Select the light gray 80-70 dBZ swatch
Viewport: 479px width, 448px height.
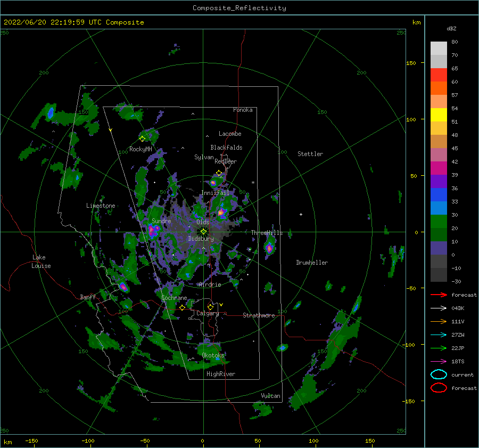click(x=439, y=48)
